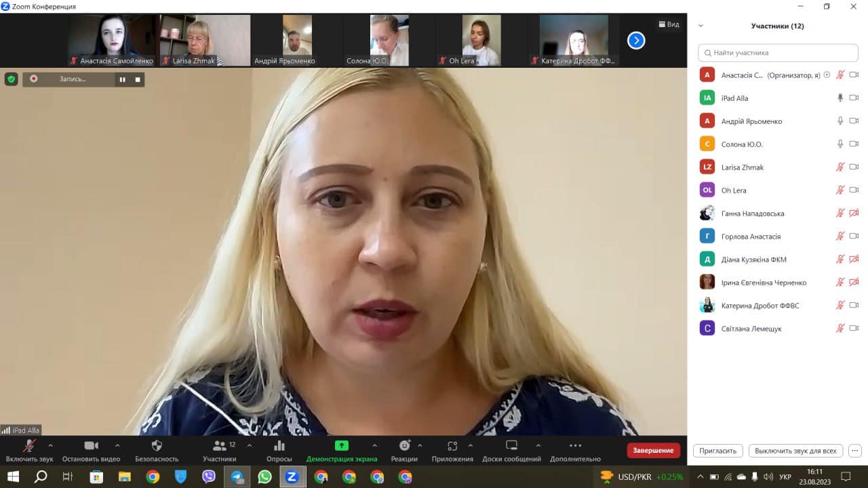Viewport: 868px width, 488px height.
Task: Open the Вид view layout menu
Action: tap(668, 24)
